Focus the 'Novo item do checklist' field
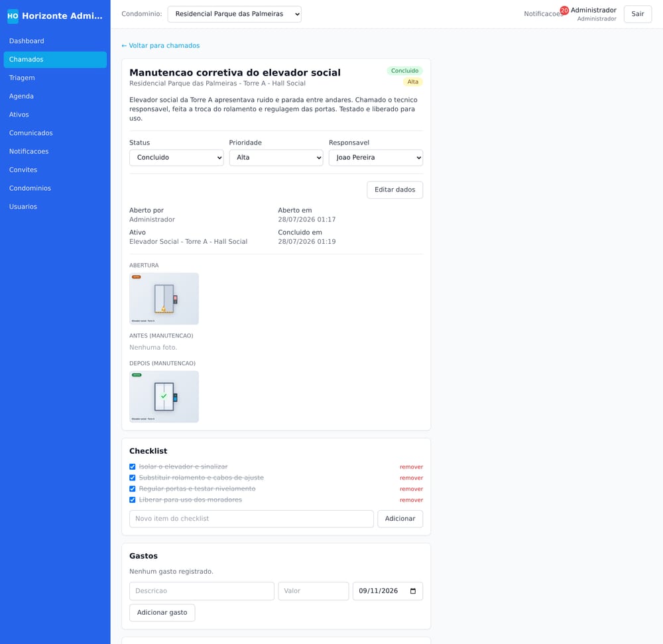 pyautogui.click(x=251, y=519)
